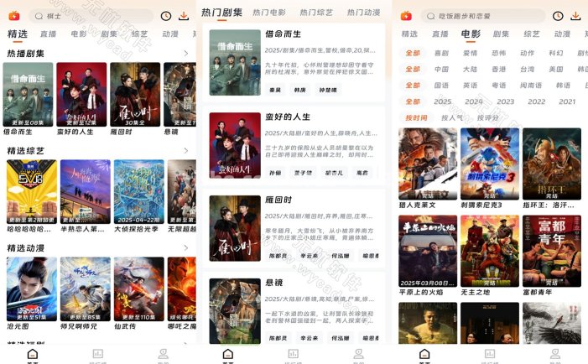Open watch history clock icon on right screen

(558, 16)
